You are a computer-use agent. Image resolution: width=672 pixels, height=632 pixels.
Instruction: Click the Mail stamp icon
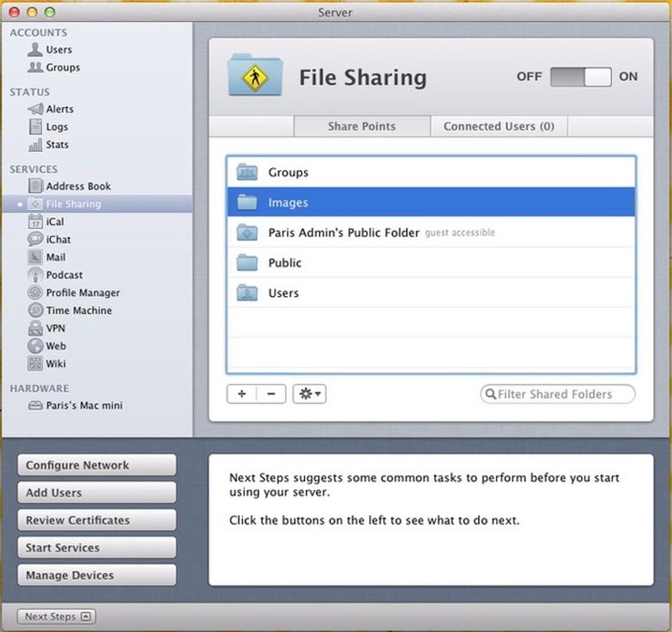point(36,257)
